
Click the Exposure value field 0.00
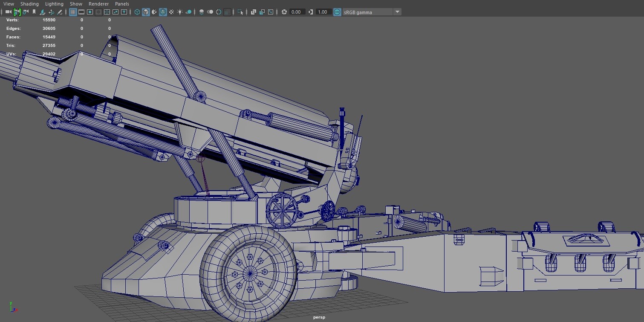(296, 12)
